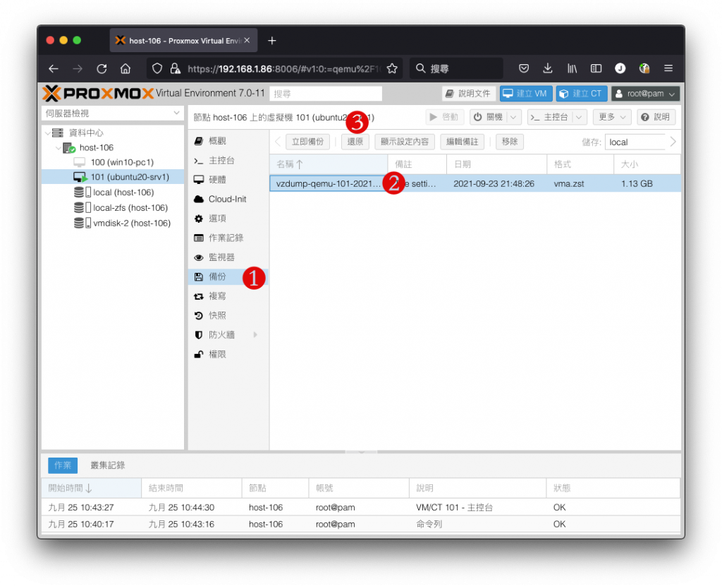
Task: Sort backups by 日期 column header
Action: (x=496, y=164)
